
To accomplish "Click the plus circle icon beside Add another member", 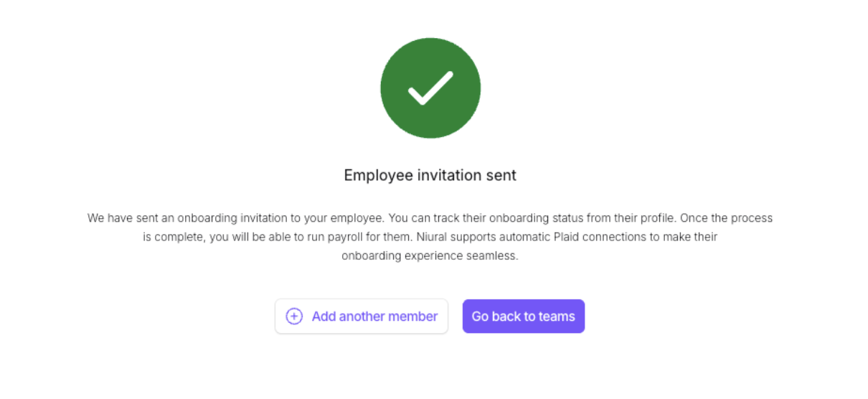I will (294, 316).
